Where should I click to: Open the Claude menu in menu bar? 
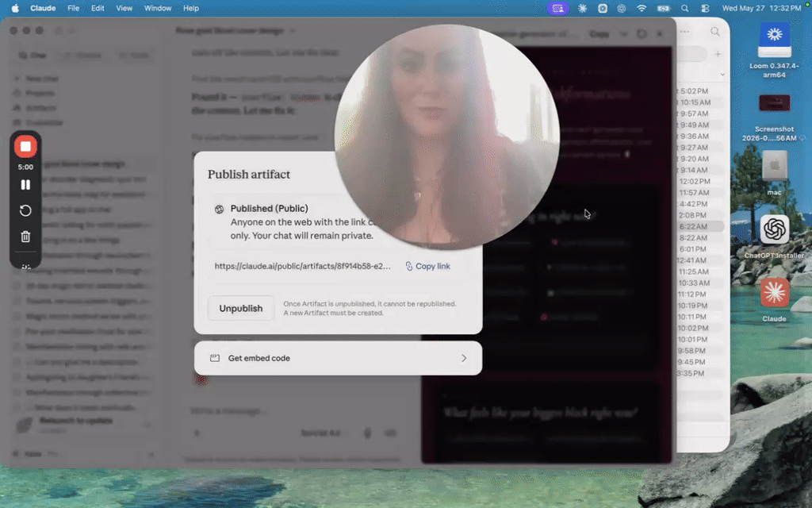(43, 8)
